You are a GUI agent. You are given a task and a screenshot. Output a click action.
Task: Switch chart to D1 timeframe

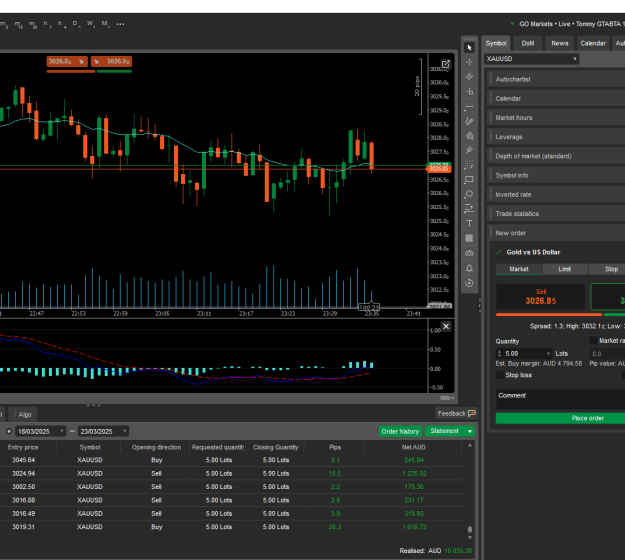coord(76,24)
